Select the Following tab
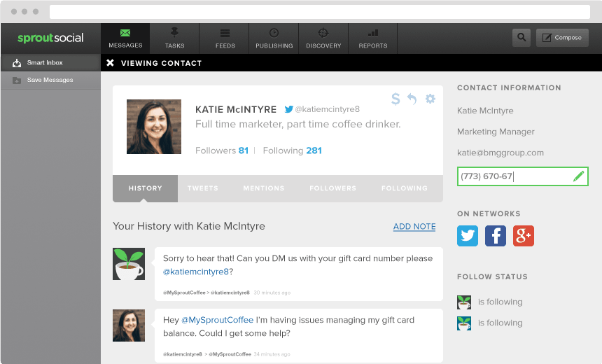Image resolution: width=602 pixels, height=364 pixels. [x=405, y=188]
